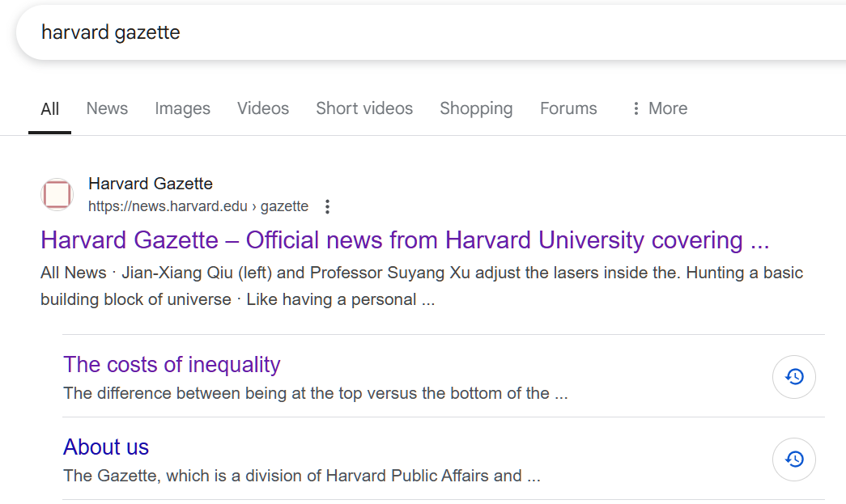This screenshot has height=504, width=846.
Task: Click text 'The difference between being at the top'
Action: point(316,393)
